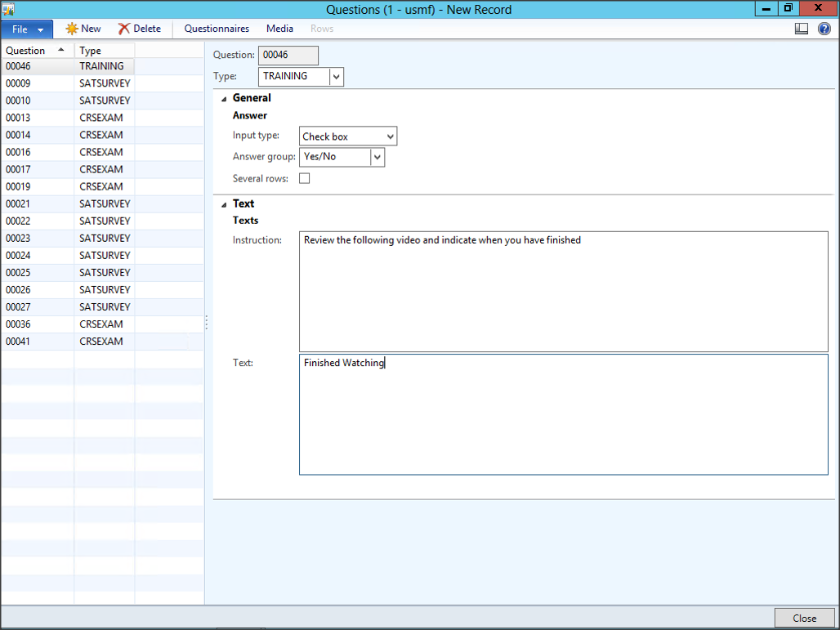This screenshot has width=840, height=630.
Task: Open the File menu
Action: point(27,29)
